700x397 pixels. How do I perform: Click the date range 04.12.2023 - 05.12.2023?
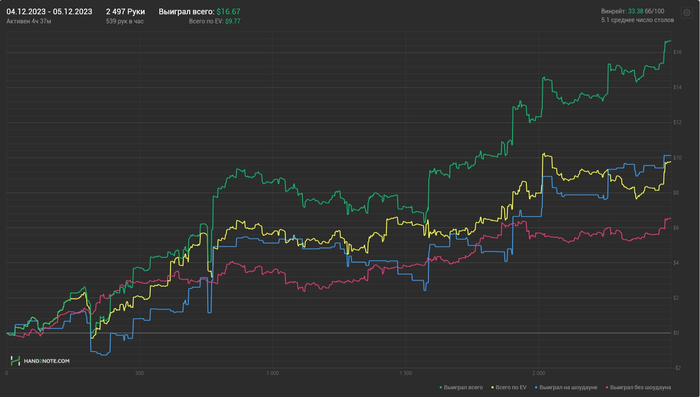49,12
